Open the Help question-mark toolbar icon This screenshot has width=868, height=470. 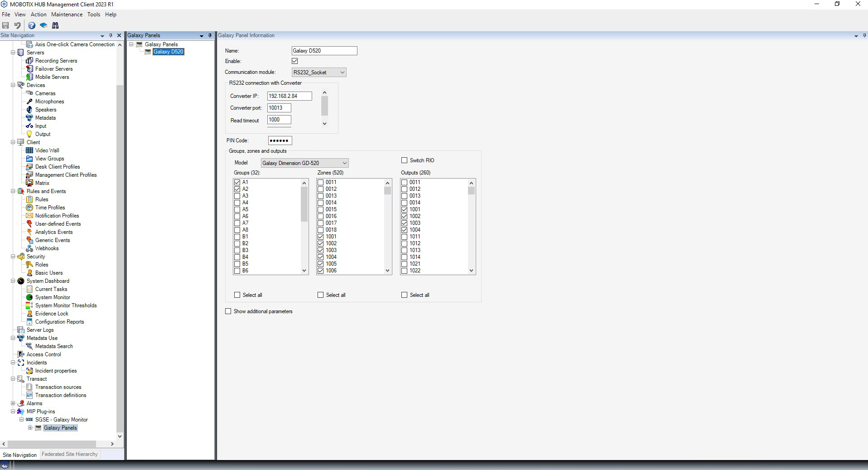click(32, 25)
